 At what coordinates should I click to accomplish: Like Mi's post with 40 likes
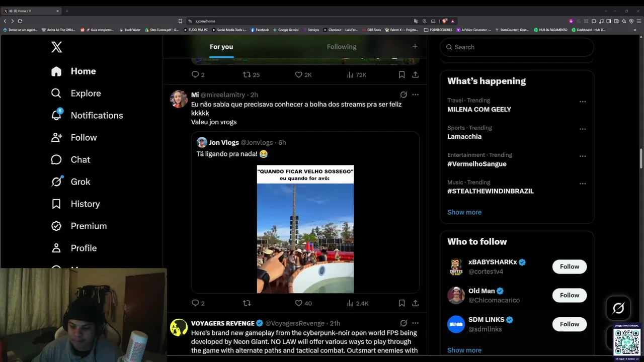pos(303,303)
